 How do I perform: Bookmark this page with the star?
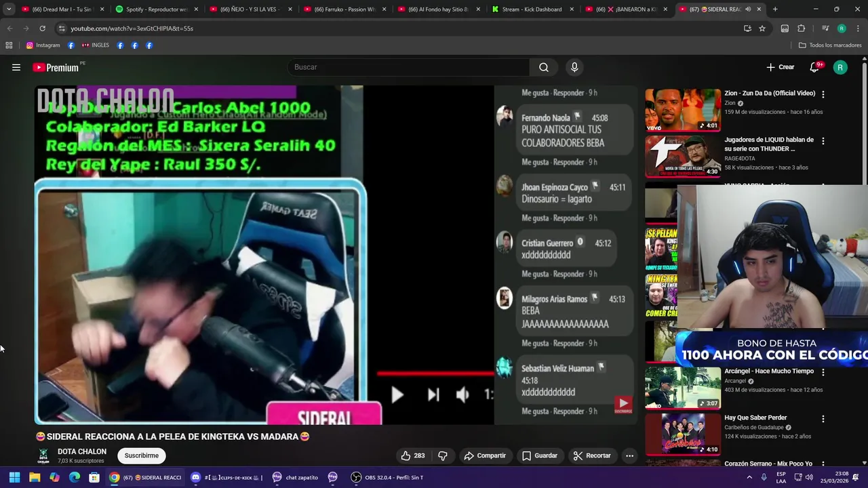(x=762, y=28)
